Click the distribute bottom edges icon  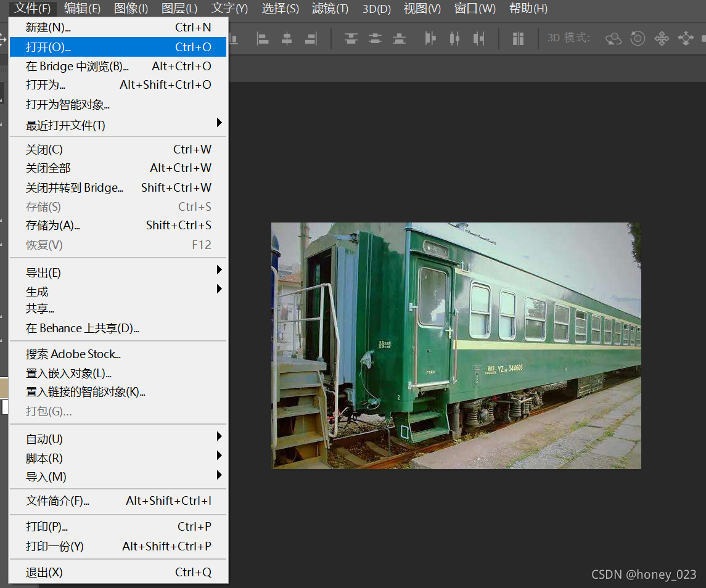(399, 39)
